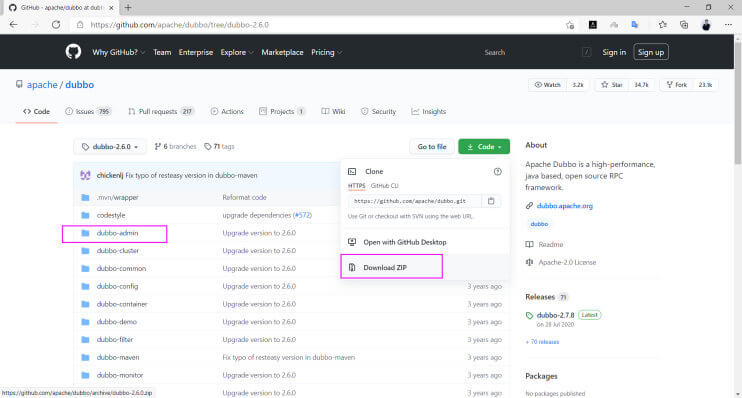The height and width of the screenshot is (398, 742).
Task: Visit dubbo.apache.org link
Action: [x=565, y=206]
